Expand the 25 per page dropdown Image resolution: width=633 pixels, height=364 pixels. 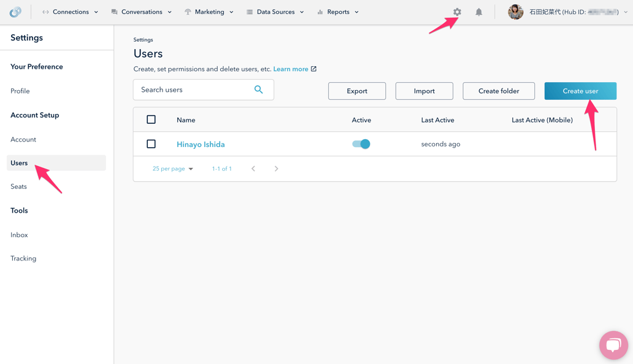(x=173, y=169)
